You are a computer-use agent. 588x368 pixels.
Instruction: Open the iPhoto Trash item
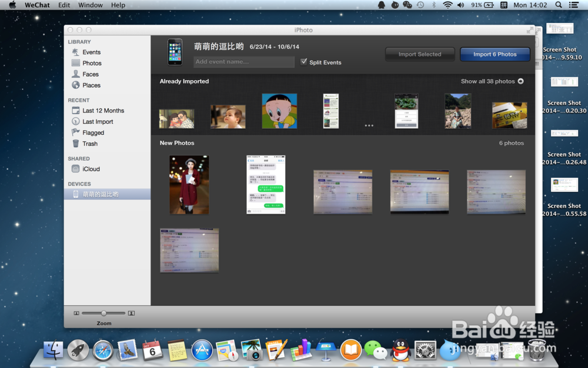tap(90, 144)
